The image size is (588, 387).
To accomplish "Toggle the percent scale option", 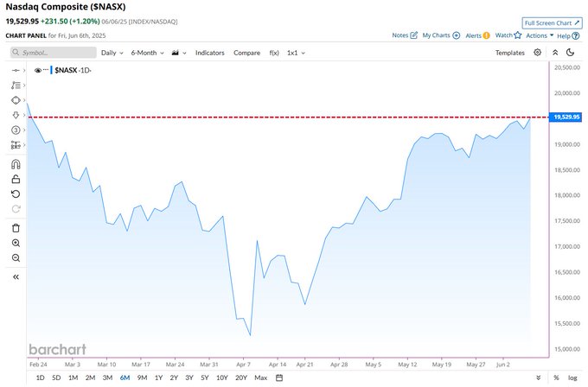I will (x=556, y=377).
